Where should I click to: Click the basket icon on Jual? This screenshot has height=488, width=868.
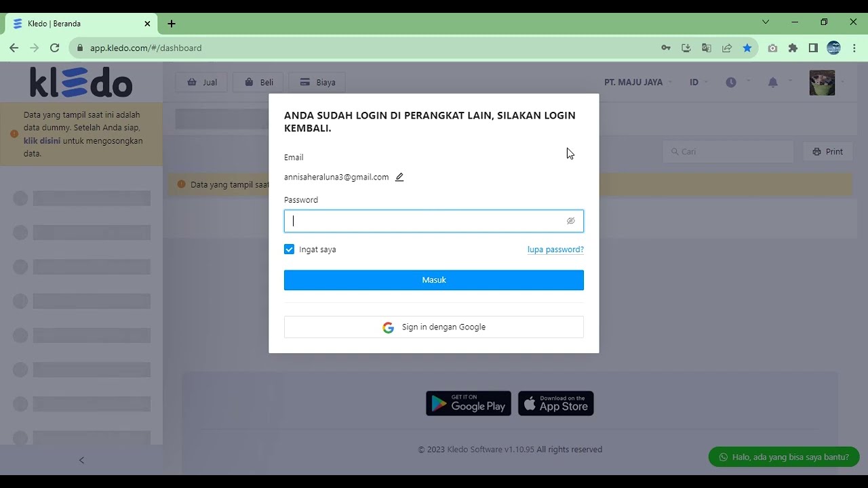click(x=192, y=82)
